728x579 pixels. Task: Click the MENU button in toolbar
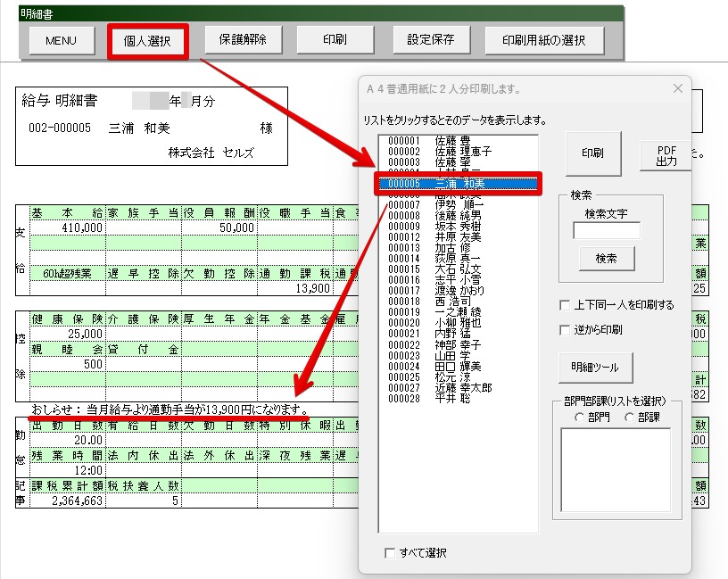61,40
